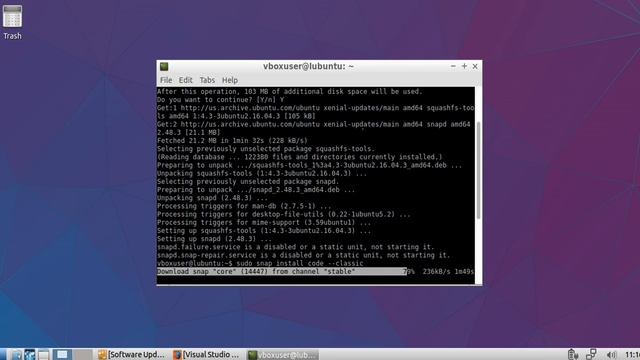This screenshot has width=640, height=360.
Task: Click the 'Unpacking snapd (2.48.3)' line
Action: coord(212,198)
